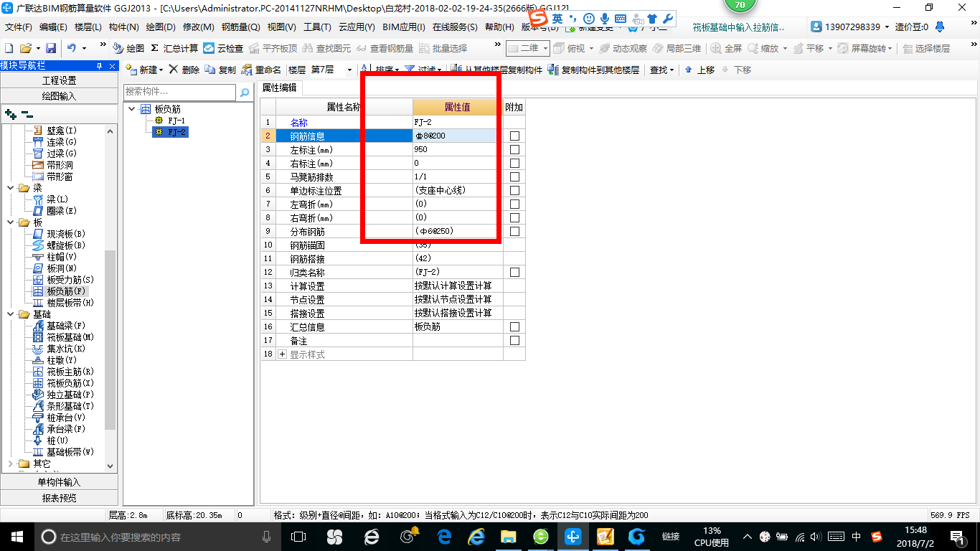
Task: Expand the 显示样式 property row
Action: point(282,354)
